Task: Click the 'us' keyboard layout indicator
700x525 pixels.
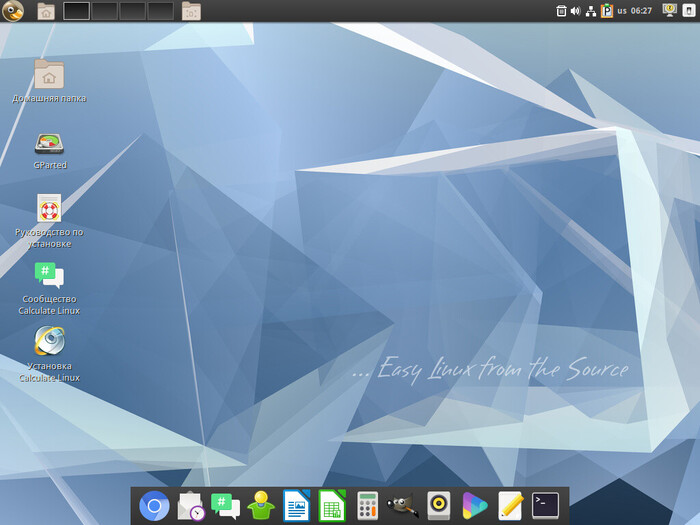Action: tap(622, 11)
